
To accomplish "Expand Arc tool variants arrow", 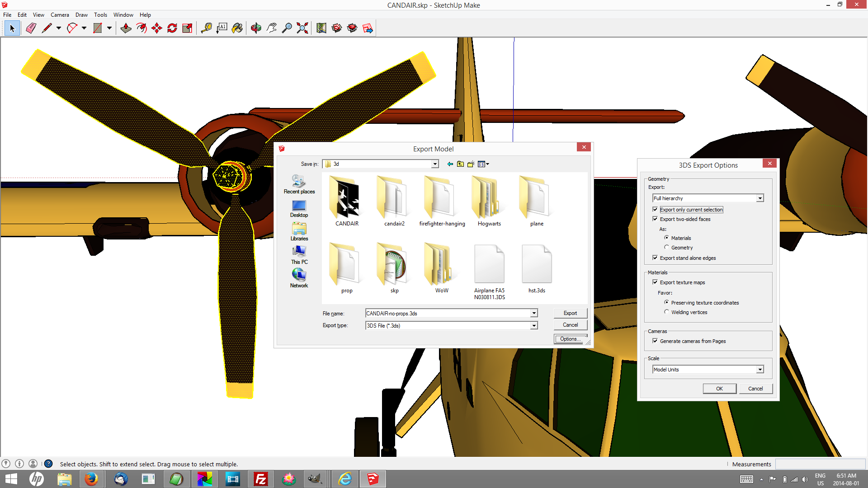I will (84, 28).
